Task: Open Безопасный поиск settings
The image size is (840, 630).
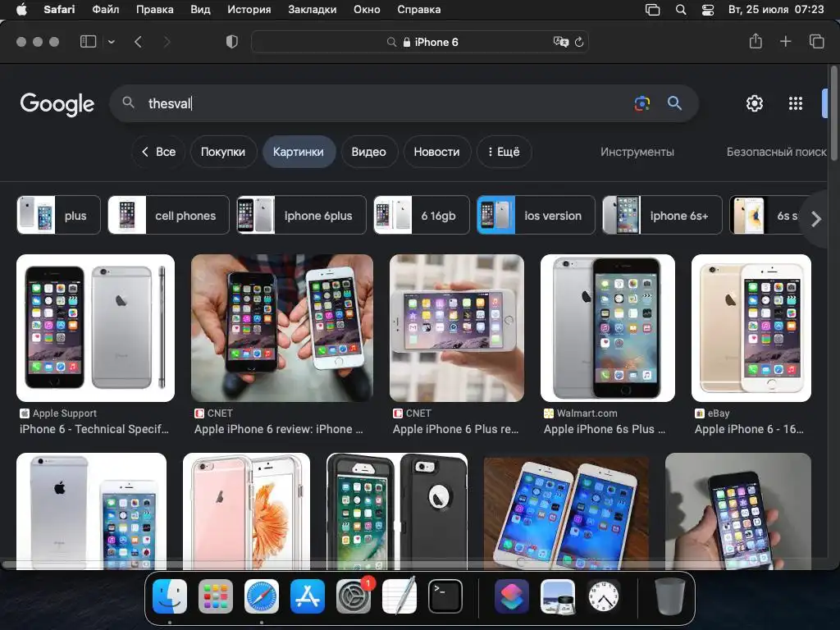Action: 776,152
